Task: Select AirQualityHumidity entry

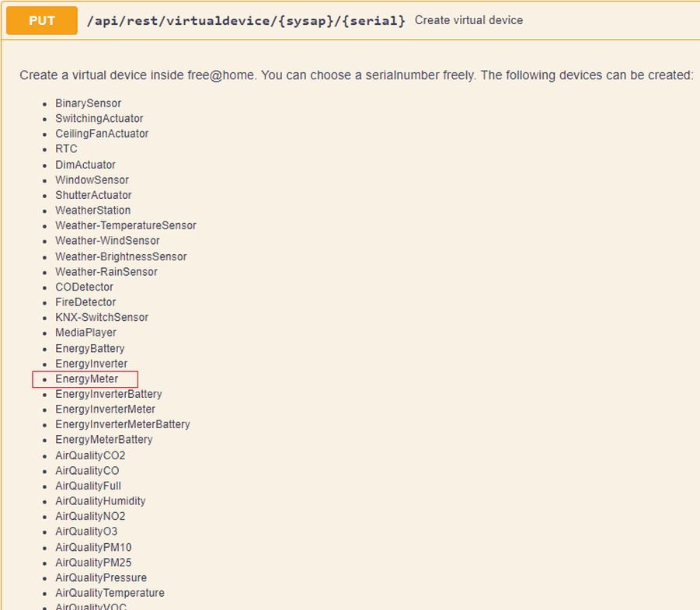Action: [x=100, y=501]
